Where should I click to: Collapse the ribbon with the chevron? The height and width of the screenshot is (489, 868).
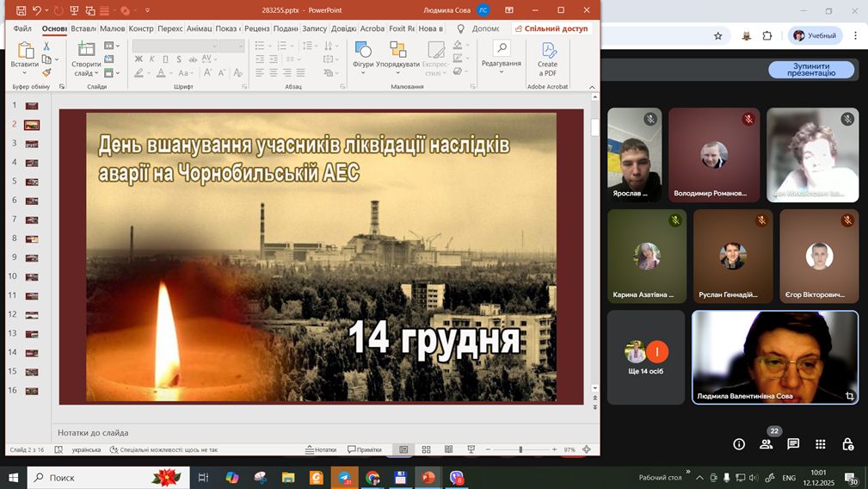click(592, 87)
